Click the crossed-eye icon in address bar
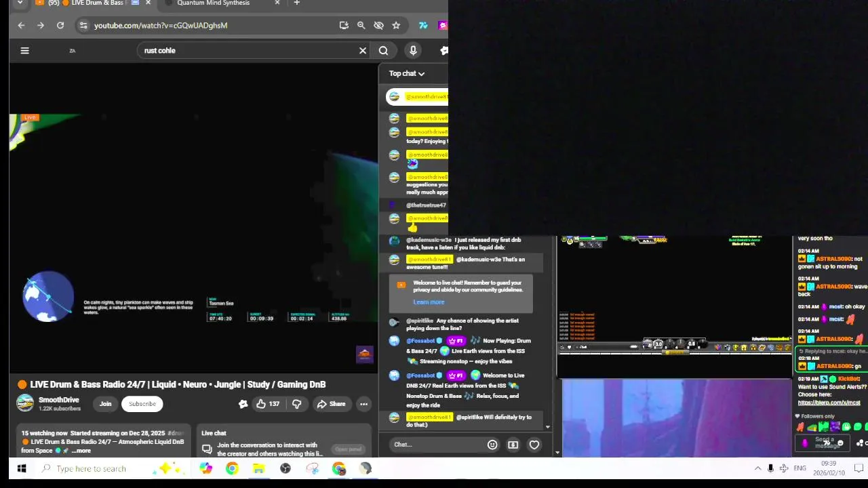868x488 pixels. [378, 25]
